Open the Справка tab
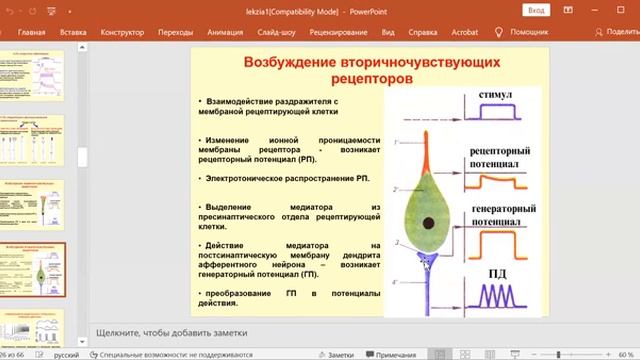This screenshot has height=360, width=640. pyautogui.click(x=422, y=32)
